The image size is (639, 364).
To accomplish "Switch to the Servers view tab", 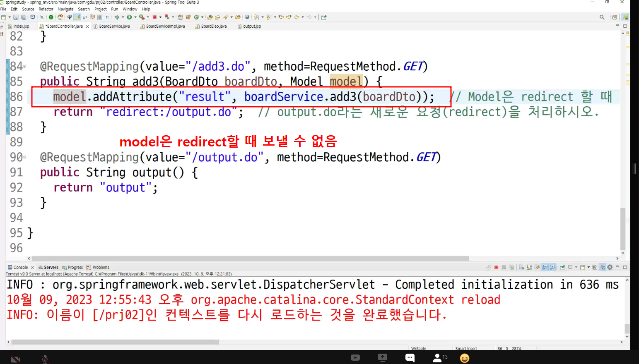I will pos(48,267).
